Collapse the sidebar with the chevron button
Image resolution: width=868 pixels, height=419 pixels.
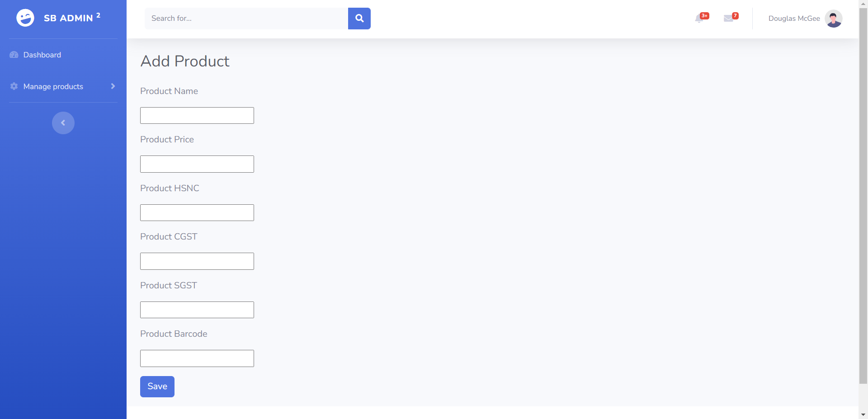(x=63, y=122)
